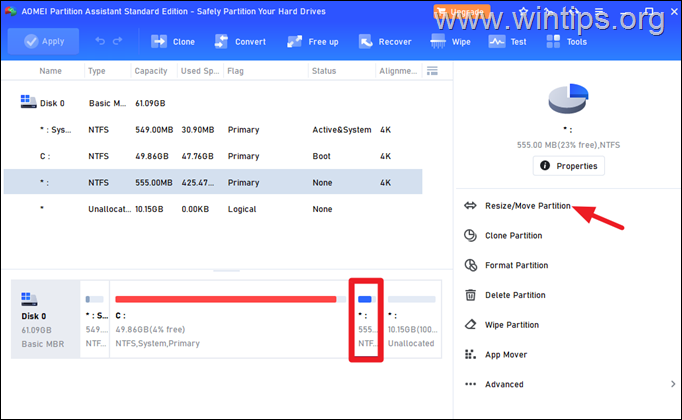
Task: Open the Tools menu
Action: click(567, 42)
